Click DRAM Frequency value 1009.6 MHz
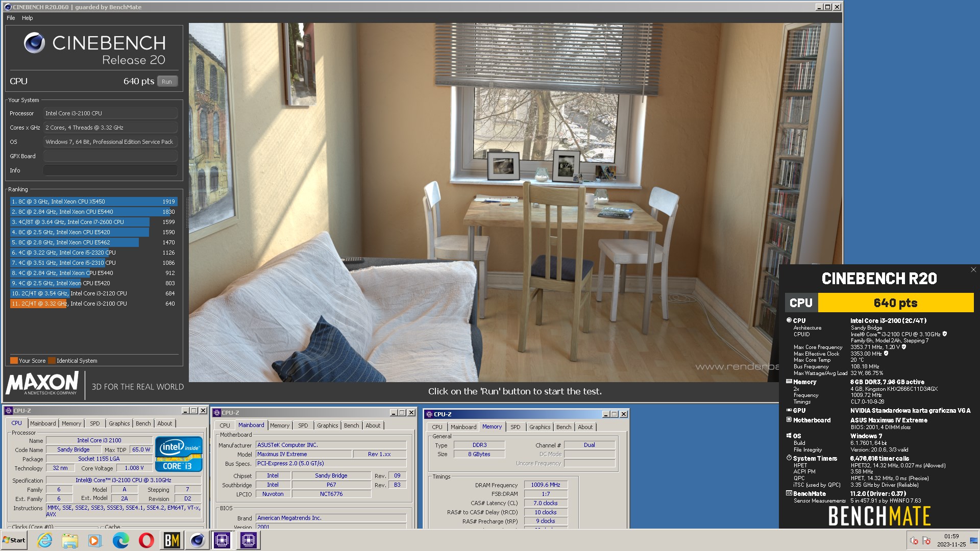The width and height of the screenshot is (980, 551). click(x=546, y=485)
